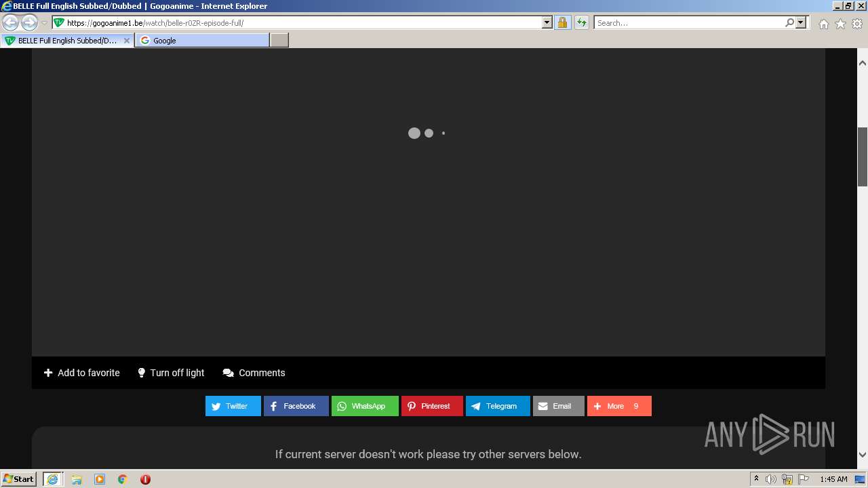The height and width of the screenshot is (488, 868).
Task: Click the network tray icon
Action: tap(787, 479)
